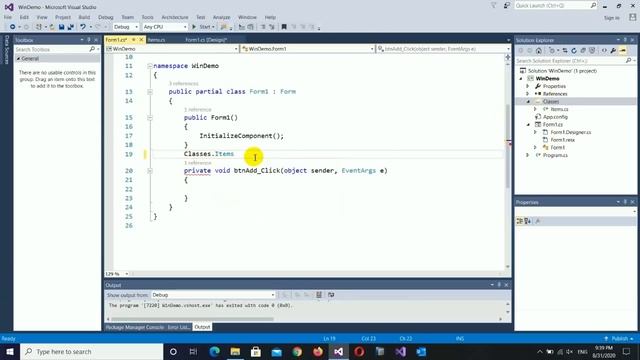This screenshot has height=360, width=640.
Task: Click the code editor vertical scrollbar
Action: (508, 146)
